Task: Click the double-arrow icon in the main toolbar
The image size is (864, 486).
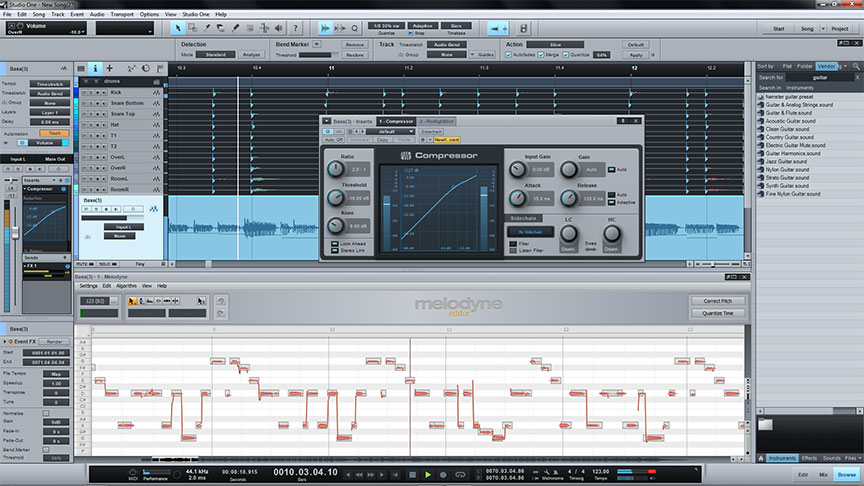Action: click(x=325, y=28)
